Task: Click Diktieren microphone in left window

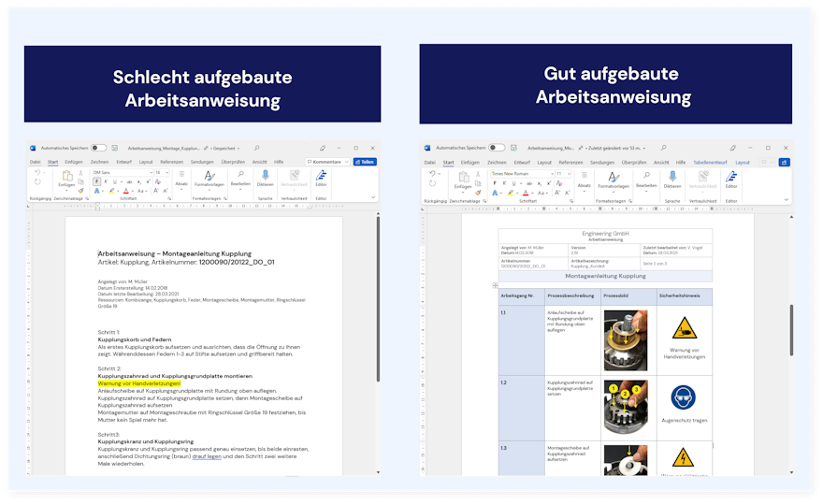Action: pyautogui.click(x=265, y=178)
